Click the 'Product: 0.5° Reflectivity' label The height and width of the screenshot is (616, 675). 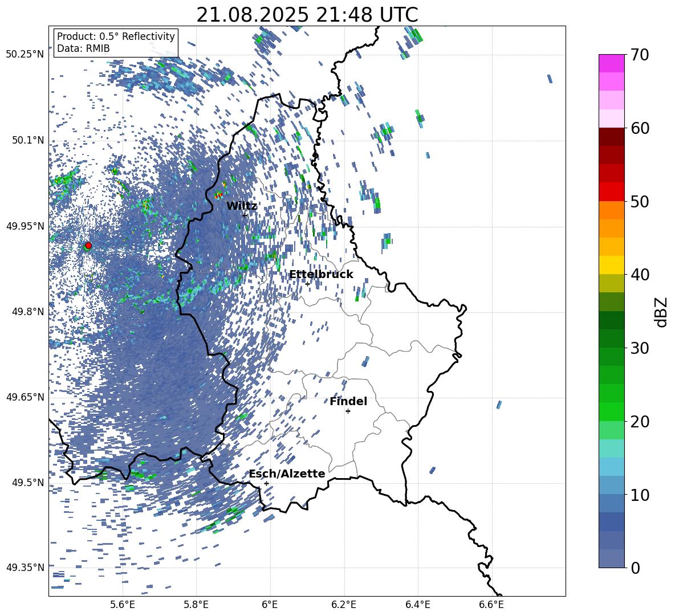point(116,36)
